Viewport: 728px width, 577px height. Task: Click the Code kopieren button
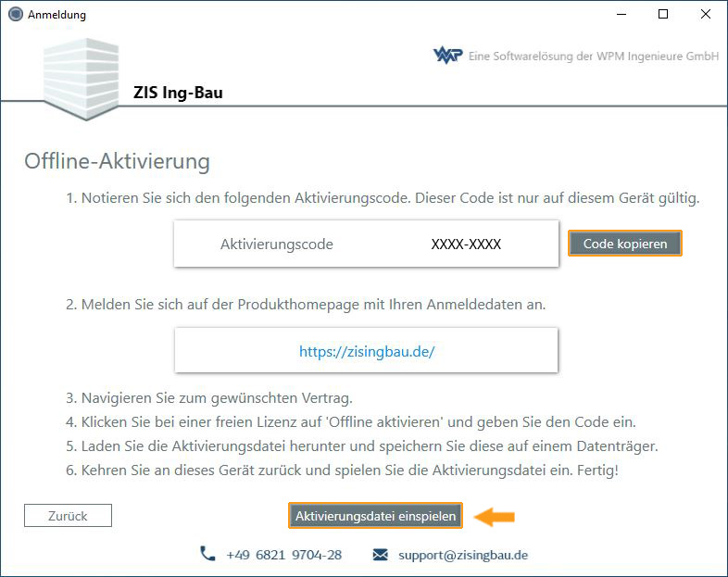coord(625,244)
